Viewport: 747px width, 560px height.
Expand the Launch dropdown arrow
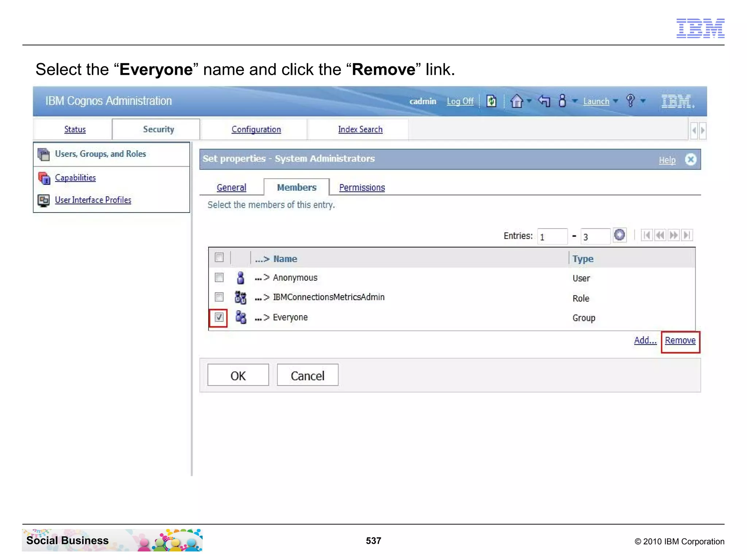click(616, 101)
